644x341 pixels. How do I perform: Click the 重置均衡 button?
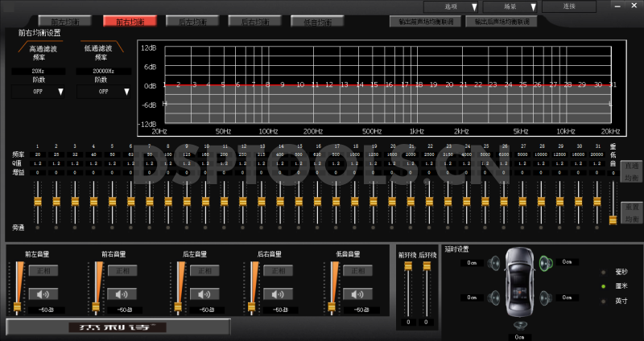631,212
